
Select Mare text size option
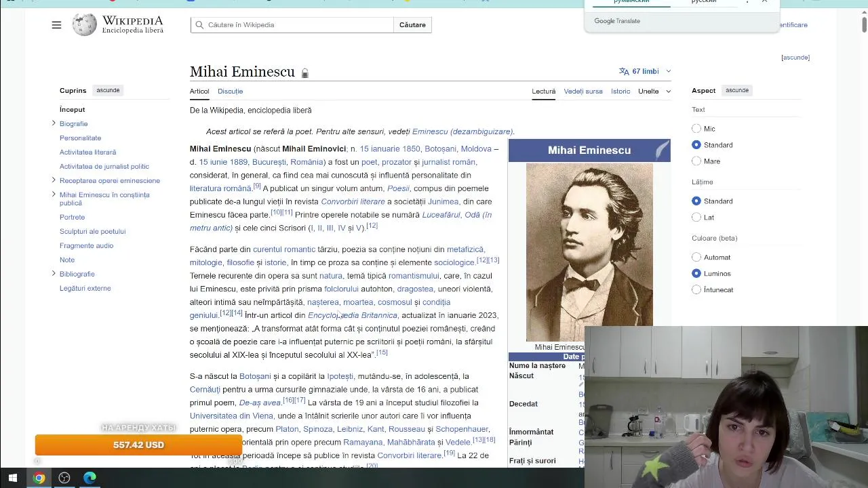tap(696, 161)
